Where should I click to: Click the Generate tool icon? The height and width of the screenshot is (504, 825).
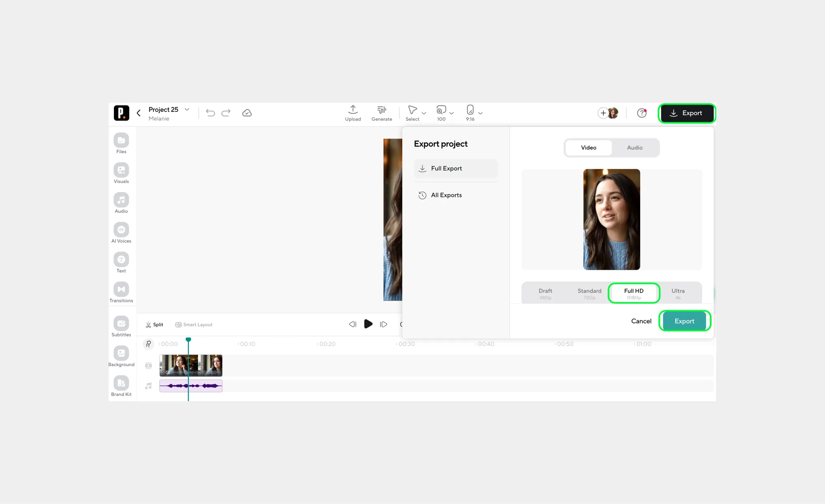[x=382, y=110]
